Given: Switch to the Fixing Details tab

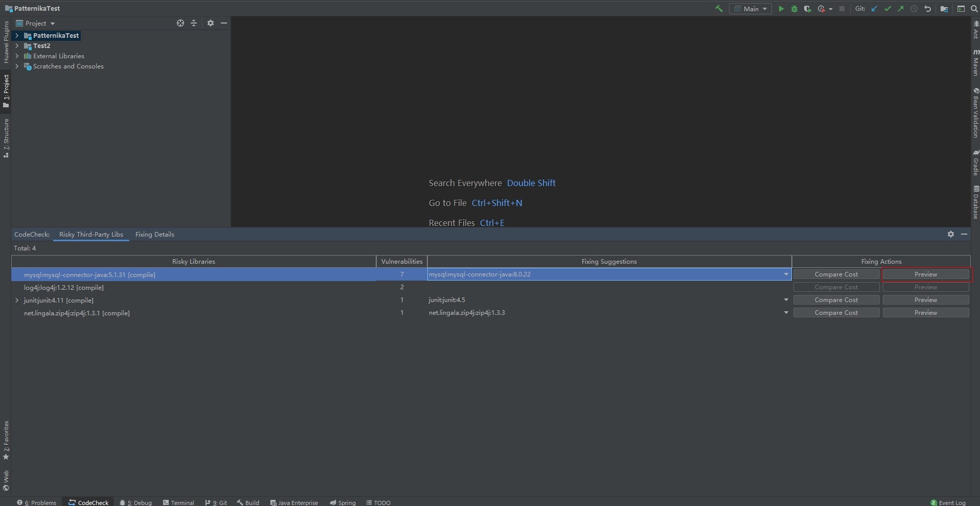Looking at the screenshot, I should point(155,235).
